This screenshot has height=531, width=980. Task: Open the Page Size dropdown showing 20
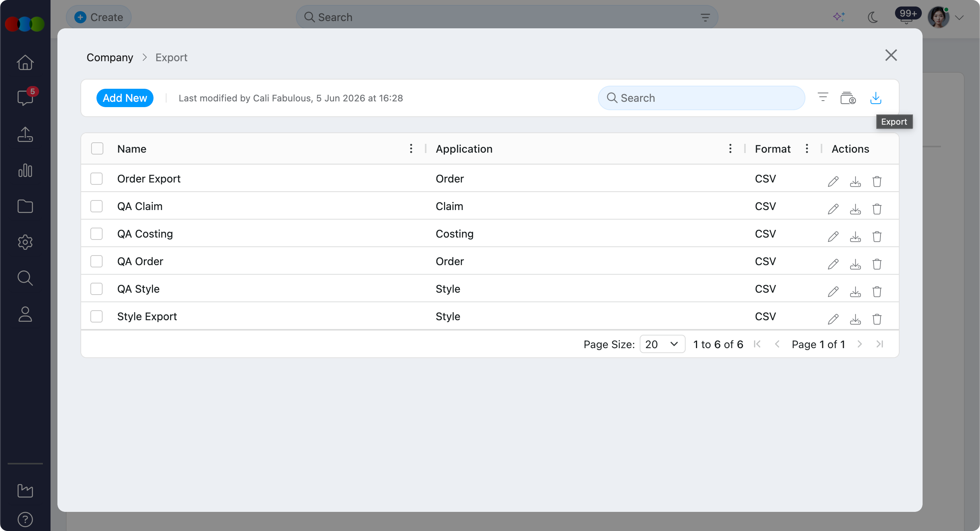tap(662, 344)
